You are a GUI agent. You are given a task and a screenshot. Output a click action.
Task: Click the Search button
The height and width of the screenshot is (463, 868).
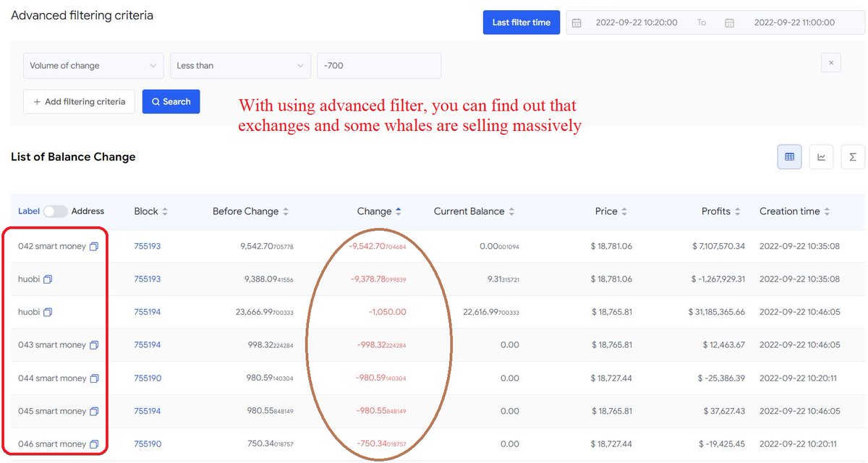coord(171,102)
